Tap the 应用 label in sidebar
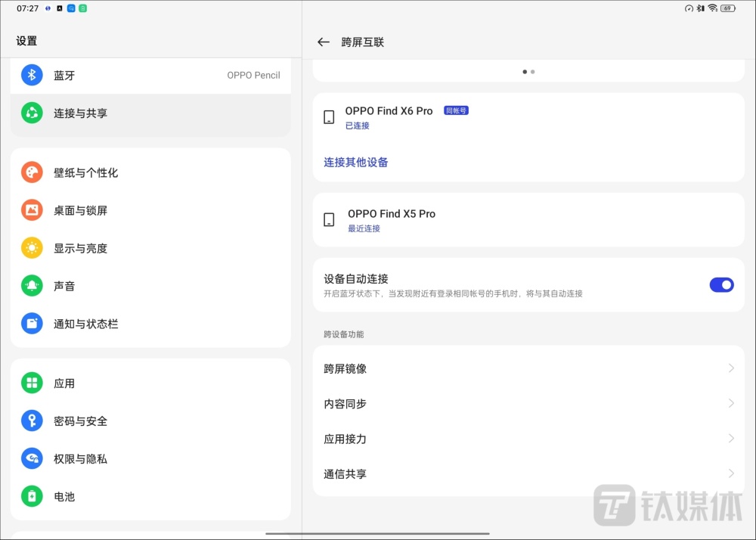Viewport: 756px width, 540px height. coord(64,383)
